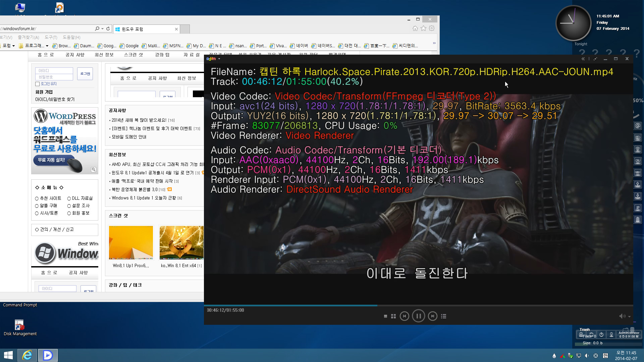Open the player's playlist icon
This screenshot has width=644, height=362.
tap(444, 316)
